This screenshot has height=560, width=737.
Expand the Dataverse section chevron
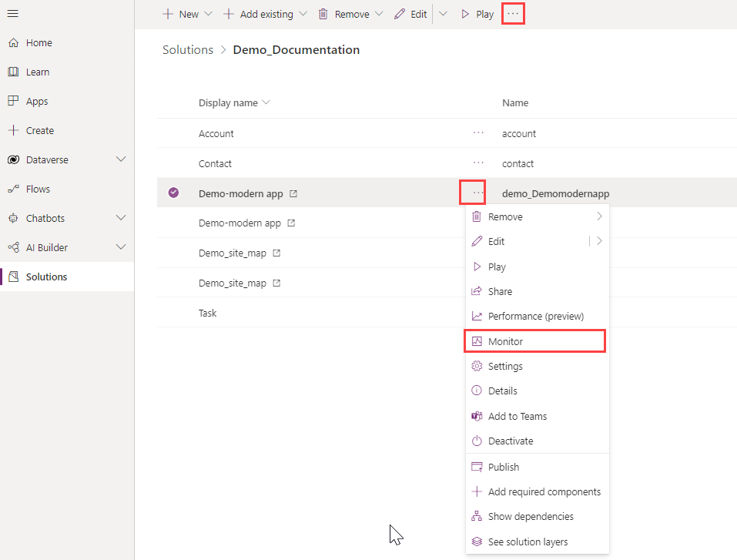tap(121, 159)
